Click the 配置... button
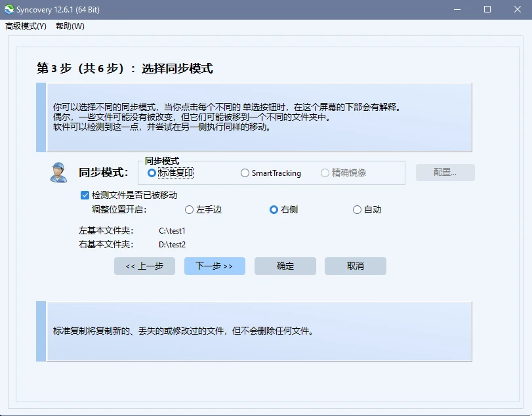This screenshot has height=416, width=532. (445, 173)
